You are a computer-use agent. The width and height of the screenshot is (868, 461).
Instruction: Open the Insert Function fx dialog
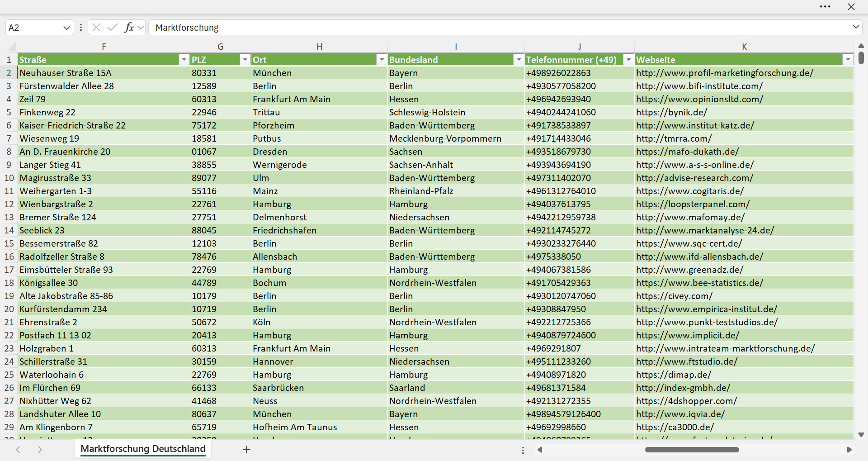129,28
